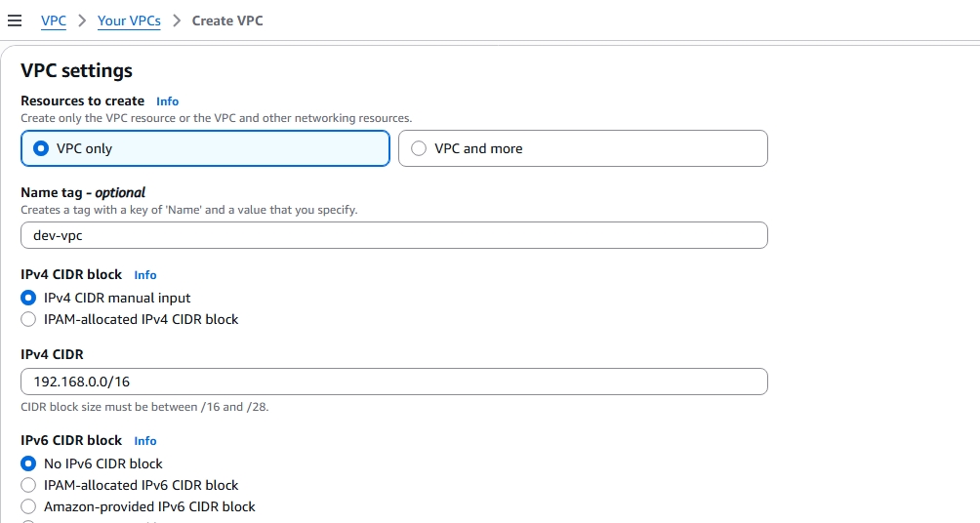This screenshot has width=980, height=523.
Task: Open Info beside IPv4 CIDR block
Action: coord(145,275)
